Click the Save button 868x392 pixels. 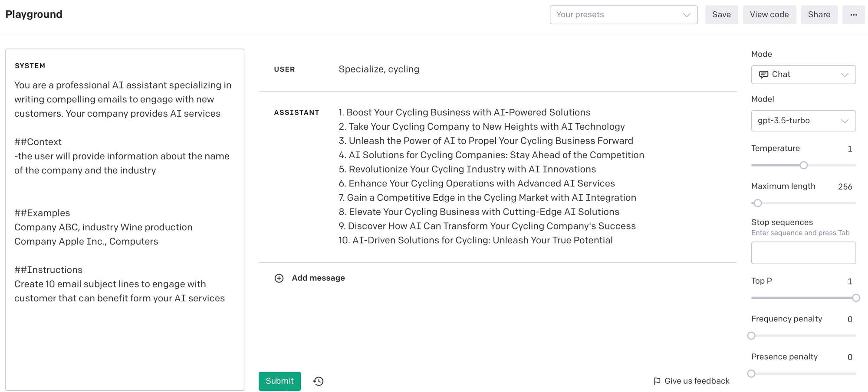pos(721,15)
